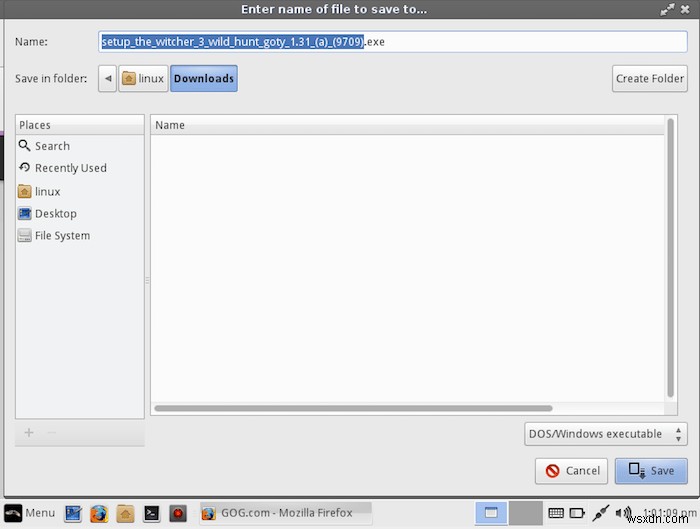The width and height of the screenshot is (700, 529).
Task: Show desktop from the taskbar launcher
Action: point(73,513)
